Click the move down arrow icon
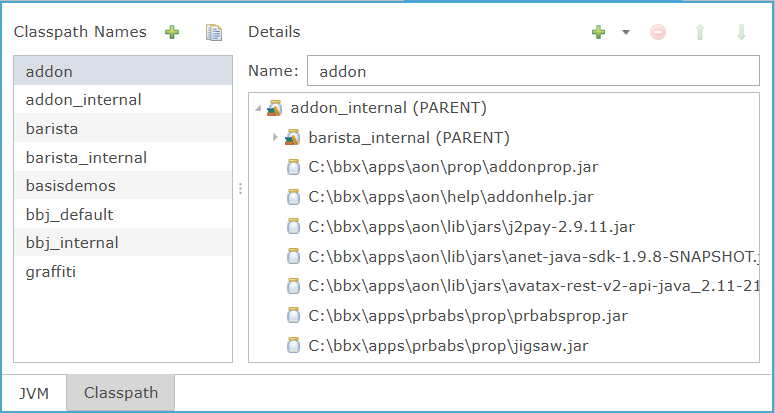This screenshot has height=413, width=775. 741,32
